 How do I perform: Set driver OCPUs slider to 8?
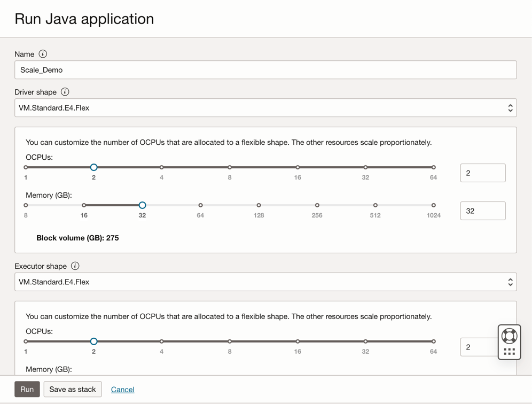coord(230,167)
